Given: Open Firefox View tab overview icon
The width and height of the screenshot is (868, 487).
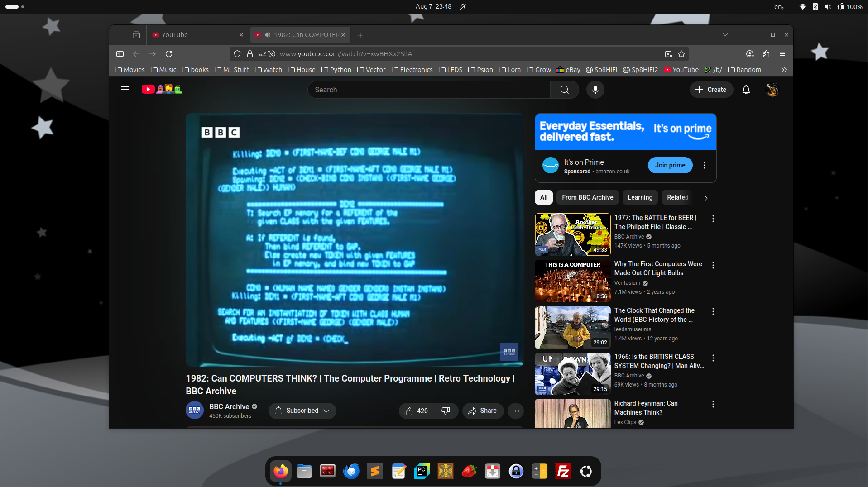Looking at the screenshot, I should [x=136, y=35].
